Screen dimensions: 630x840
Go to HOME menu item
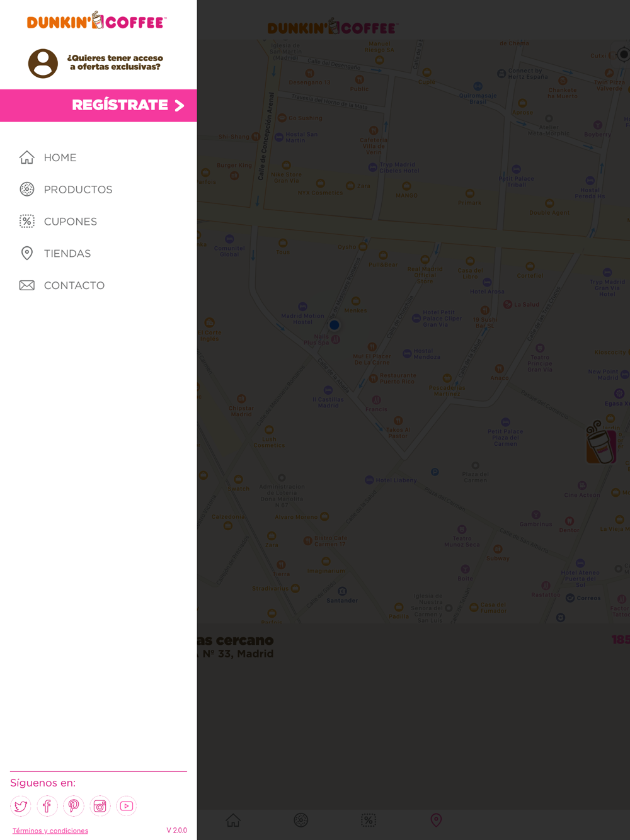[60, 157]
